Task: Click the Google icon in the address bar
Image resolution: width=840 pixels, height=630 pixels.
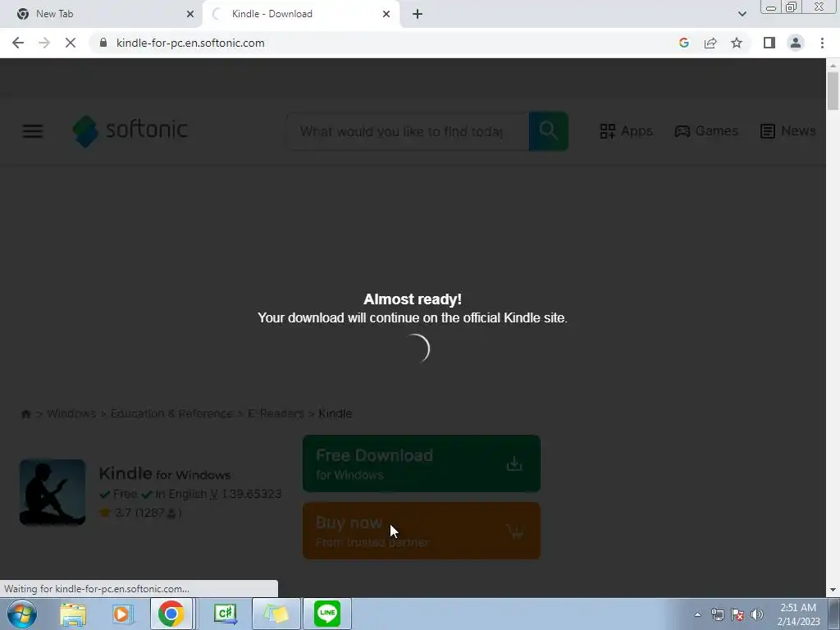Action: pos(683,43)
